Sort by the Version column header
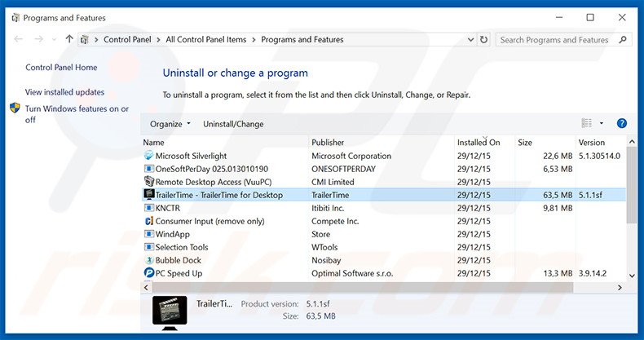Viewport: 644px width, 340px height. (x=602, y=142)
